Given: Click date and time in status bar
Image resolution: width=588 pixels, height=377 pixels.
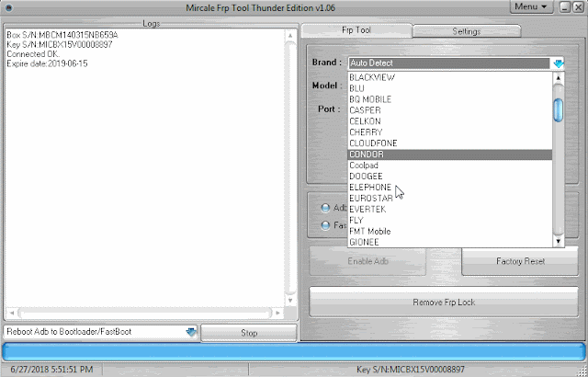Looking at the screenshot, I should click(51, 370).
